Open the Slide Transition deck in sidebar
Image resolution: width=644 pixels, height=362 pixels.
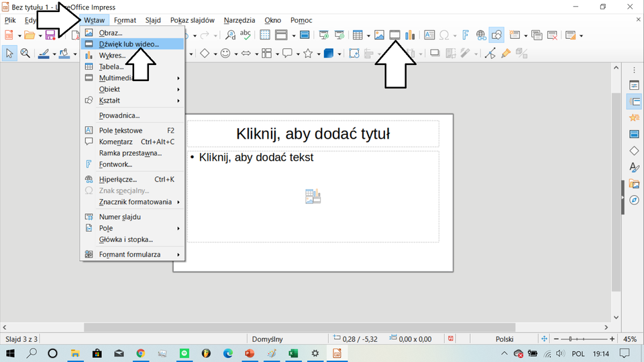click(634, 101)
